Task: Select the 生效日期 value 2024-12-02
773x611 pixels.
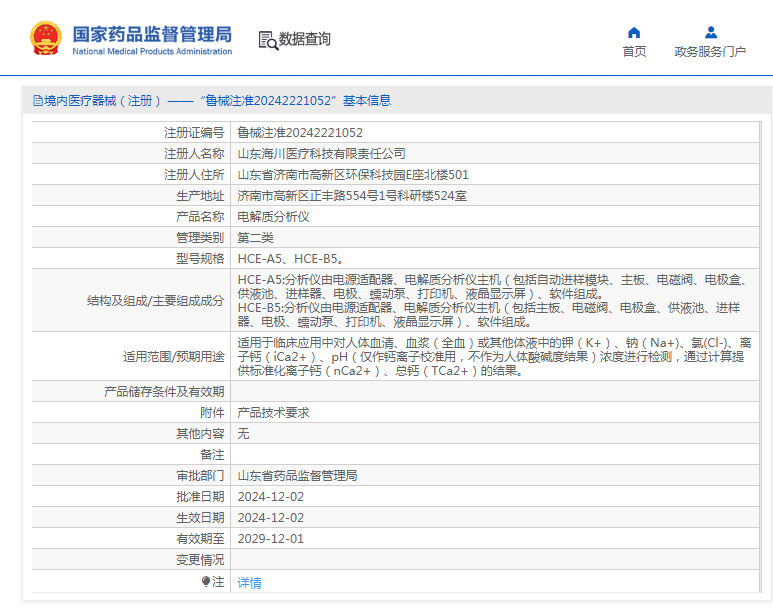Action: coord(271,518)
